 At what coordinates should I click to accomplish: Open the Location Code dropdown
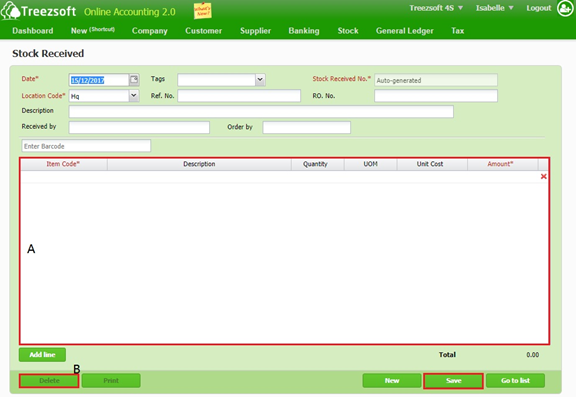[x=134, y=95]
